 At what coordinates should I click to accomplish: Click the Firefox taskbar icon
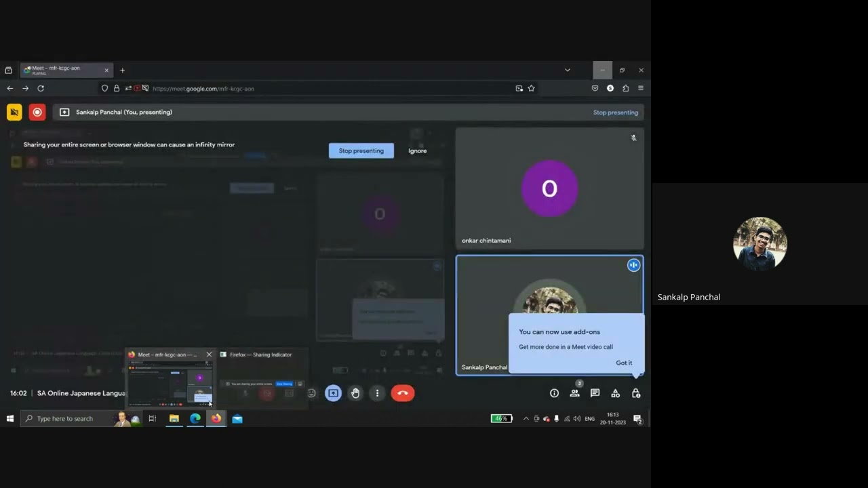(x=216, y=419)
